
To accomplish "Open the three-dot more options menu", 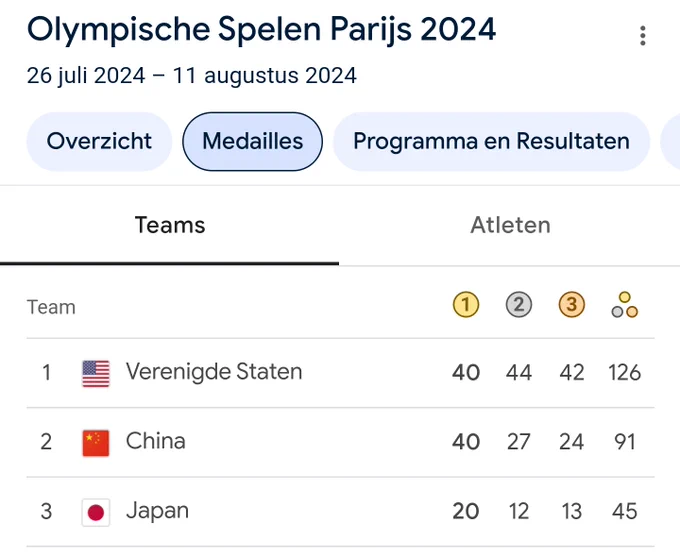I will (643, 36).
